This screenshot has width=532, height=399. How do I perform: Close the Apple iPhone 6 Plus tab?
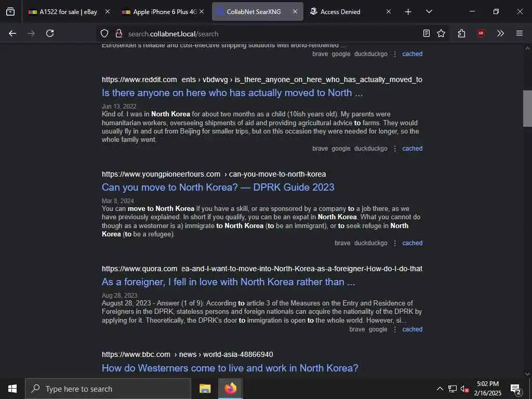click(x=202, y=11)
